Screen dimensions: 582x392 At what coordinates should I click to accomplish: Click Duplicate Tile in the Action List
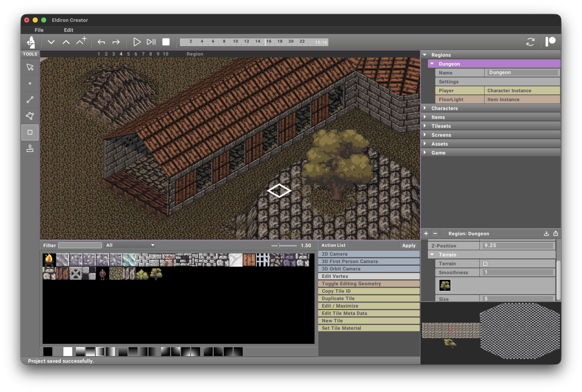(x=369, y=298)
